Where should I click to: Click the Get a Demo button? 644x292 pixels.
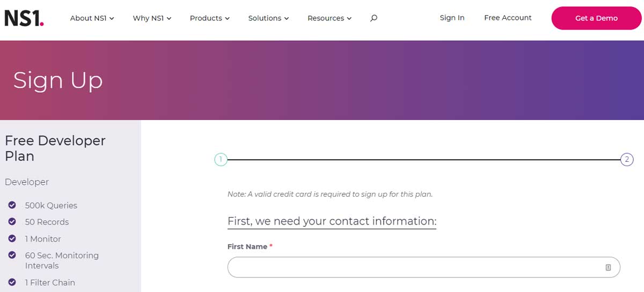(596, 18)
